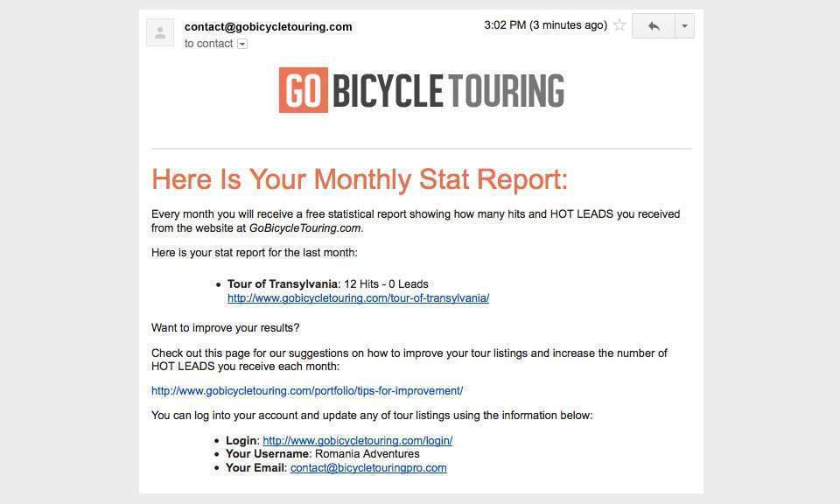Expand recipient details next to 'to contact'
The width and height of the screenshot is (840, 504).
click(242, 44)
